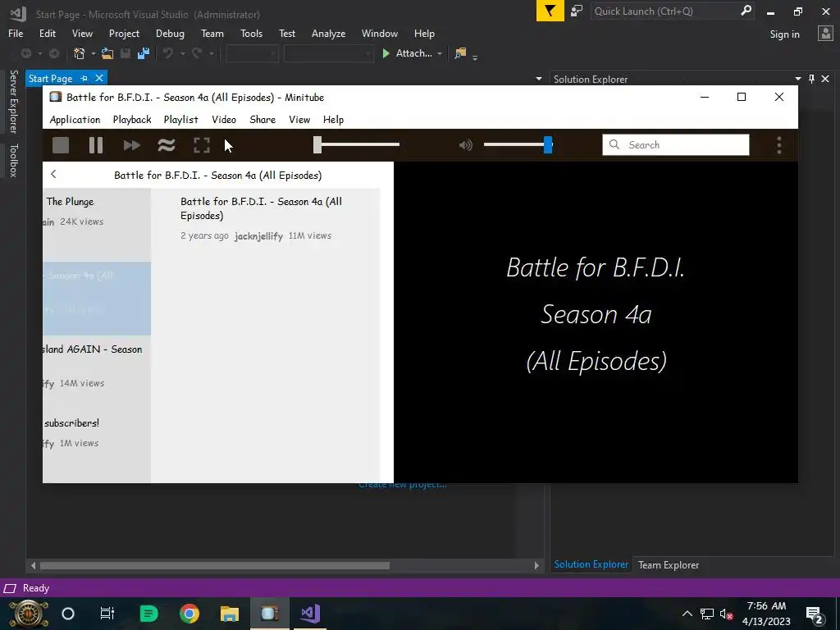
Task: Click the Minitube seek slider handle
Action: [317, 144]
